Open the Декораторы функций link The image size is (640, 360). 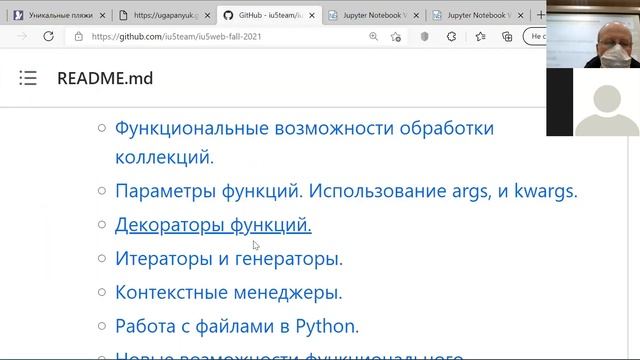point(213,224)
